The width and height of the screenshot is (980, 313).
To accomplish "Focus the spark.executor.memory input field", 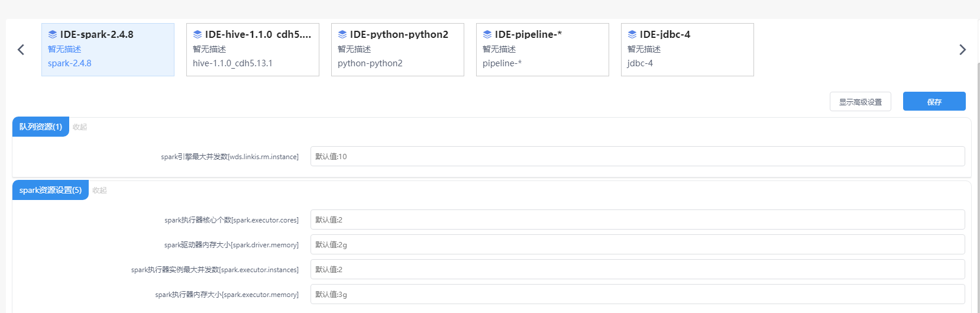I will coord(638,294).
